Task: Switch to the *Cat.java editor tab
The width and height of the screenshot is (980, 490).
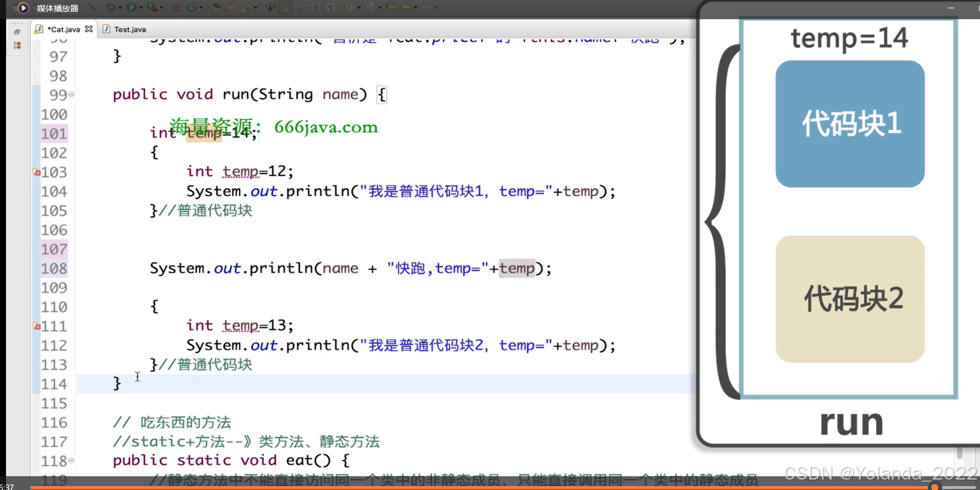Action: (64, 30)
